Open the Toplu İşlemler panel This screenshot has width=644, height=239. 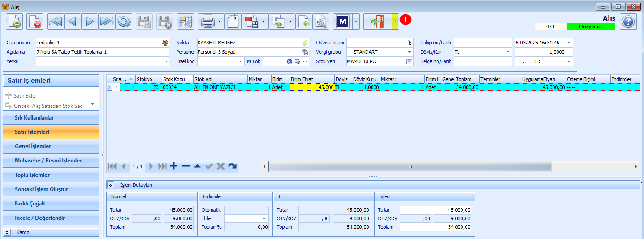click(51, 175)
